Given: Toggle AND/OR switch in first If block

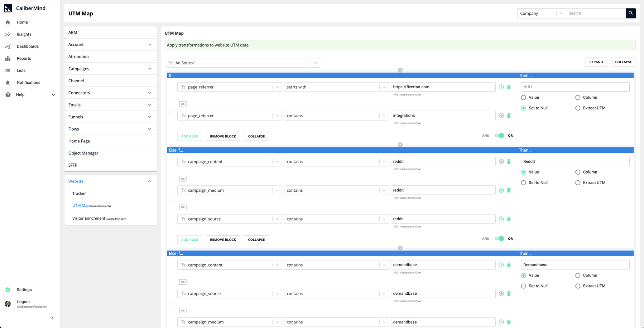Looking at the screenshot, I should pos(499,136).
